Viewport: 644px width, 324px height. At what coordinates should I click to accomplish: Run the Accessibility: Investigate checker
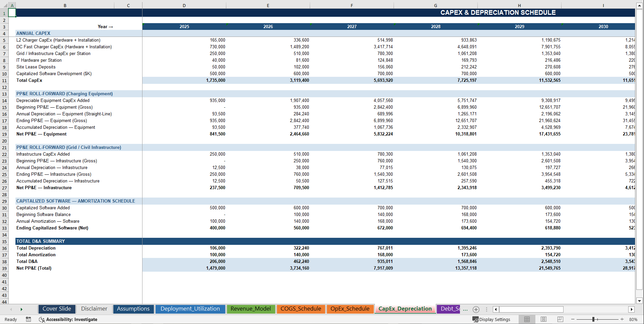click(x=68, y=319)
